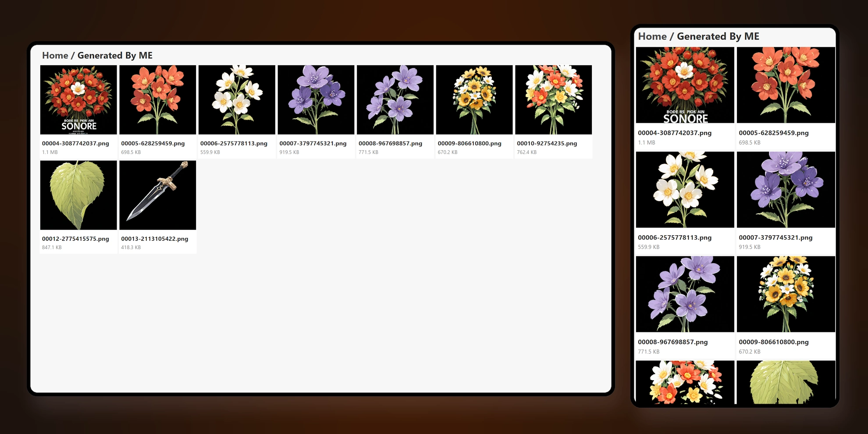Image resolution: width=868 pixels, height=434 pixels.
Task: Click 418.3 KB file size
Action: click(131, 248)
